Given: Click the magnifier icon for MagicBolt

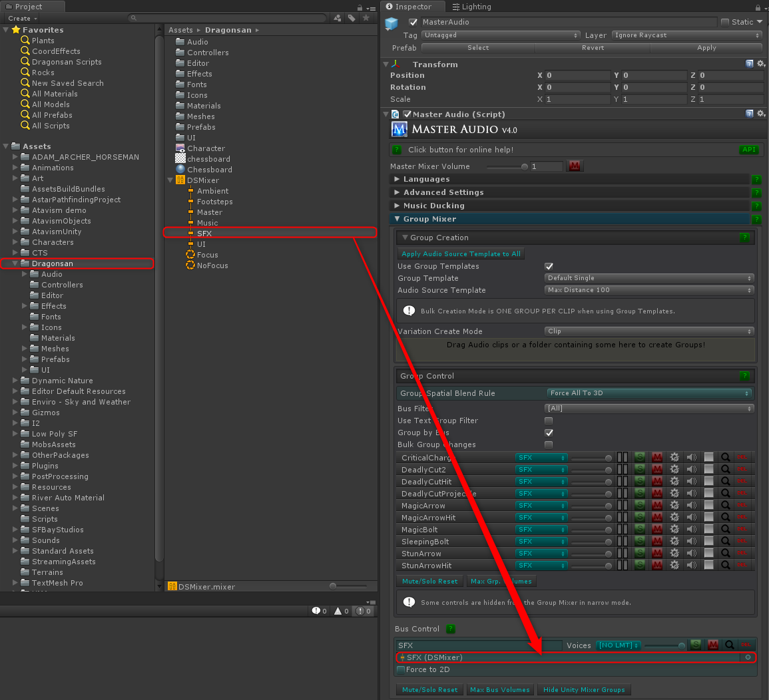Looking at the screenshot, I should [x=726, y=529].
